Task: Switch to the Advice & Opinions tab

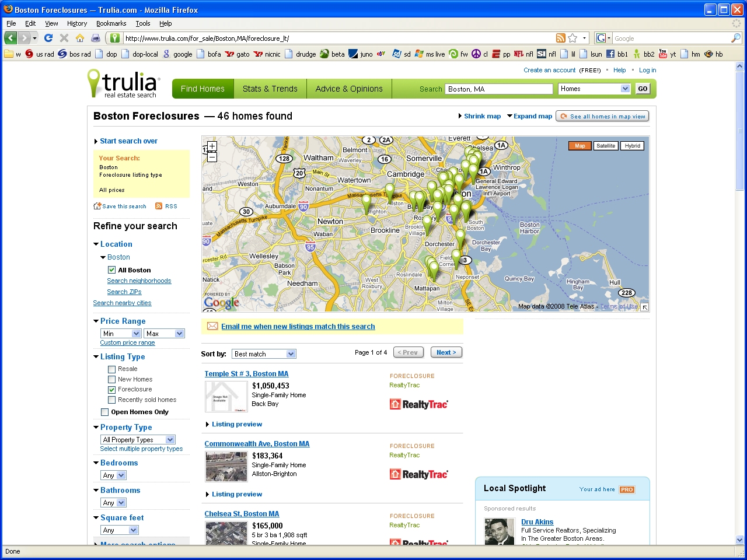Action: 349,89
